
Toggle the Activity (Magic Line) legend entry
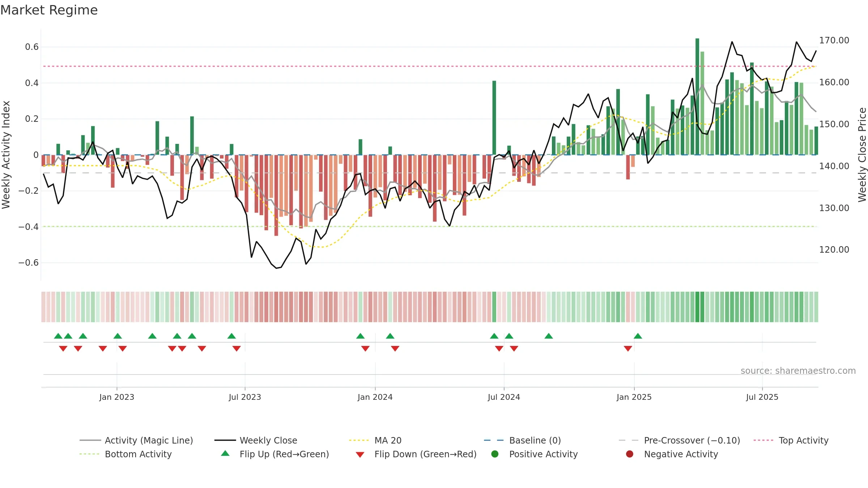(x=136, y=440)
